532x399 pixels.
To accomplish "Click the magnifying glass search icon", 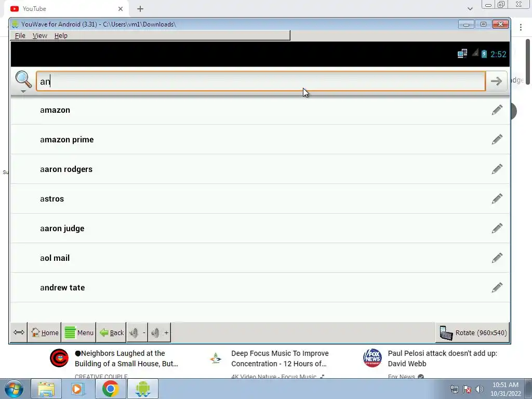I will pyautogui.click(x=23, y=79).
